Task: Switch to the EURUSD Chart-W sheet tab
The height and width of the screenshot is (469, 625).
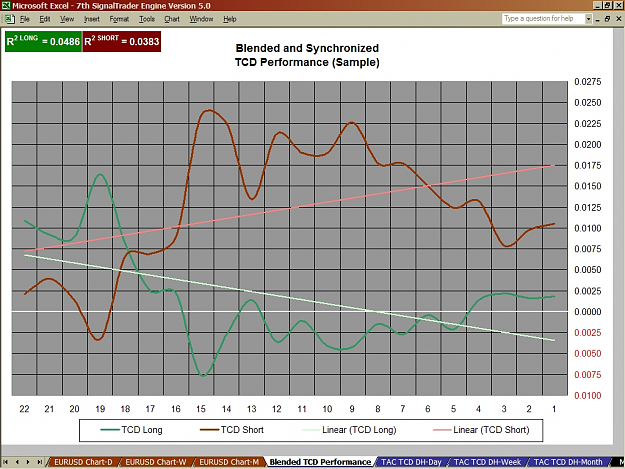Action: pos(156,462)
